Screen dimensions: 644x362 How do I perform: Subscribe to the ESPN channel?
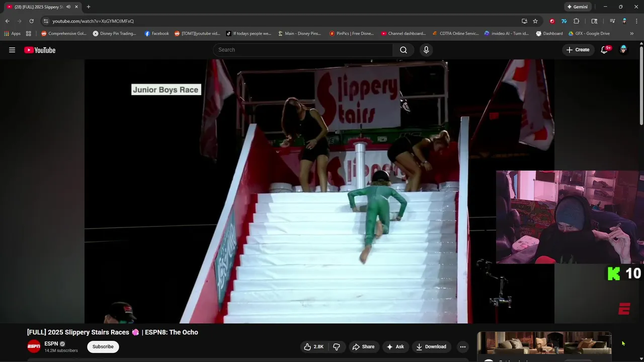pos(103,346)
